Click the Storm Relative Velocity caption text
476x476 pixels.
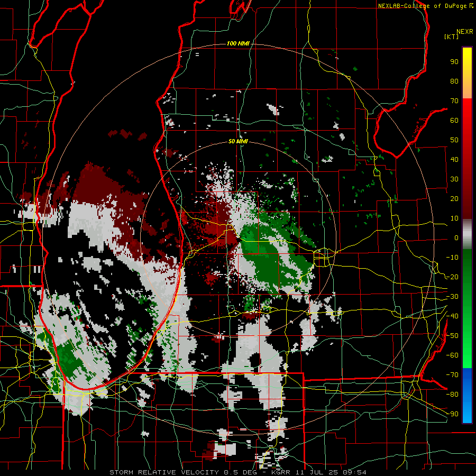coord(238,472)
